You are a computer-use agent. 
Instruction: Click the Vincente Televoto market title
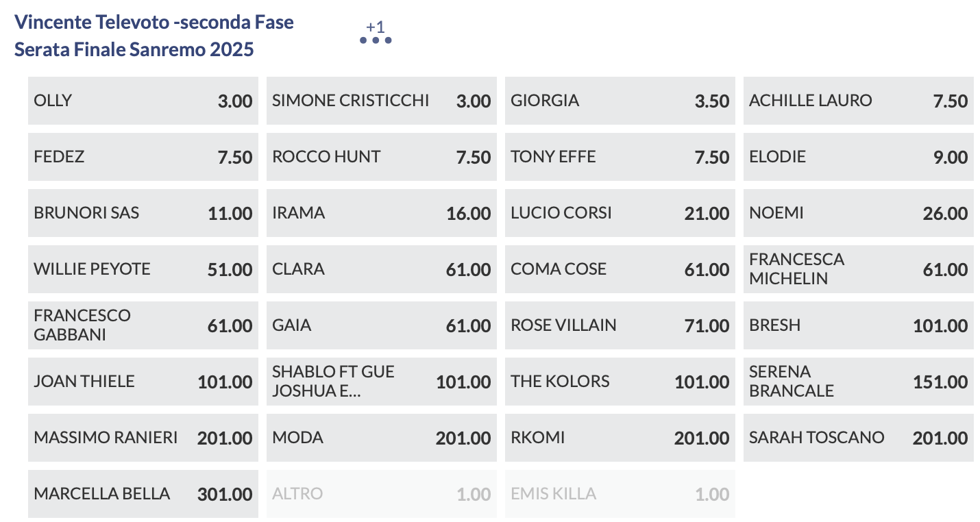[154, 36]
